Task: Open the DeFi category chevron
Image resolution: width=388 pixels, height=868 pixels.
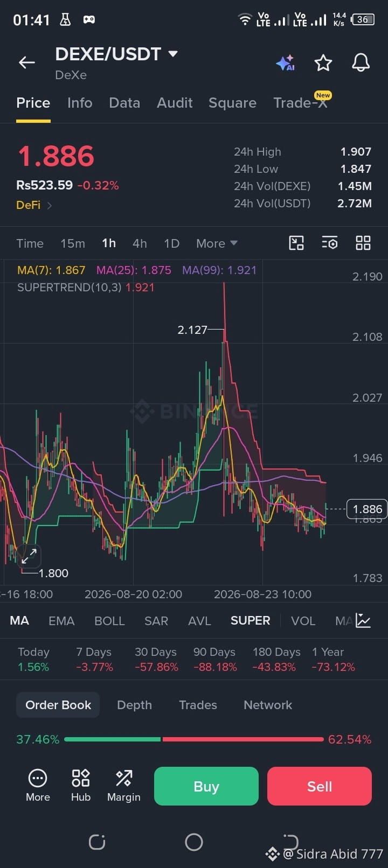Action: pyautogui.click(x=50, y=205)
